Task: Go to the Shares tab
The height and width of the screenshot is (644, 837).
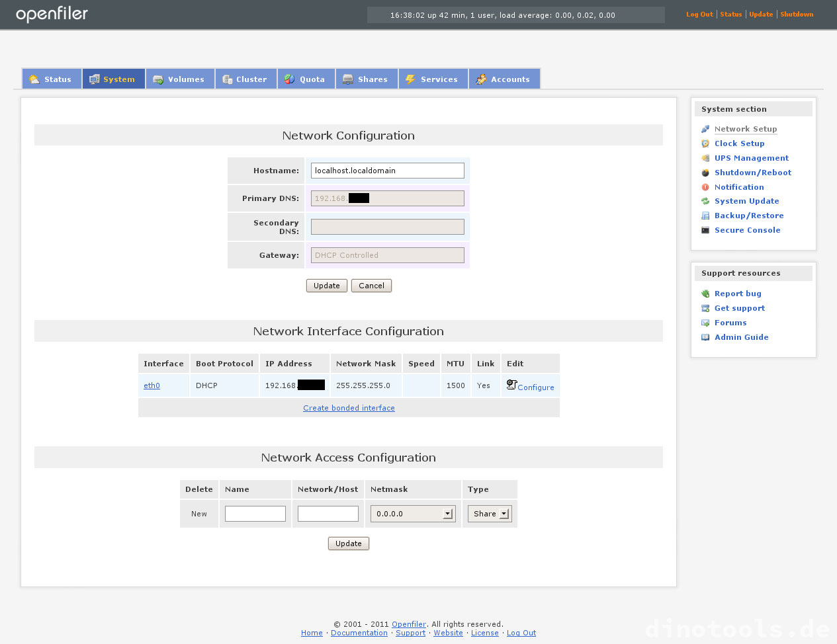Action: (x=367, y=79)
